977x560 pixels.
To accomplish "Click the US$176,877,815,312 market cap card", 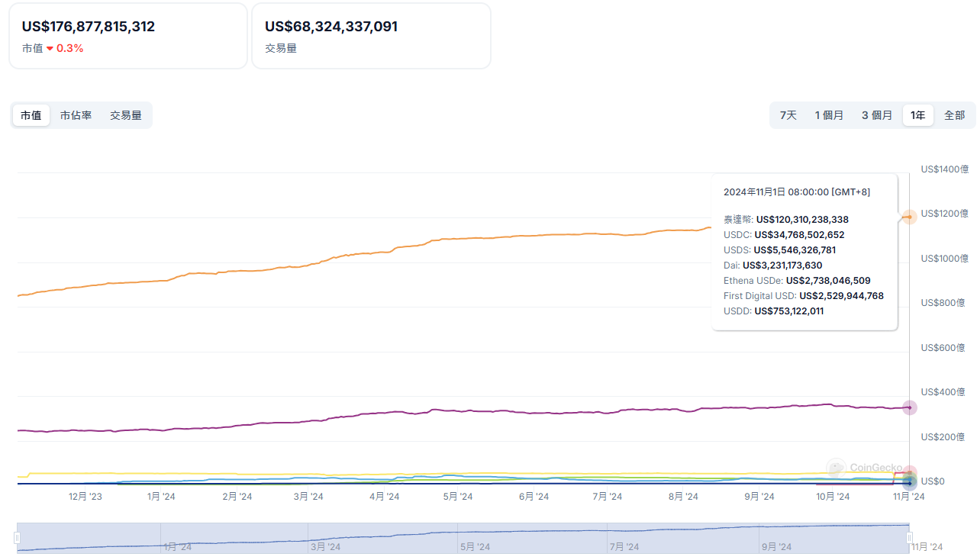I will (x=128, y=36).
